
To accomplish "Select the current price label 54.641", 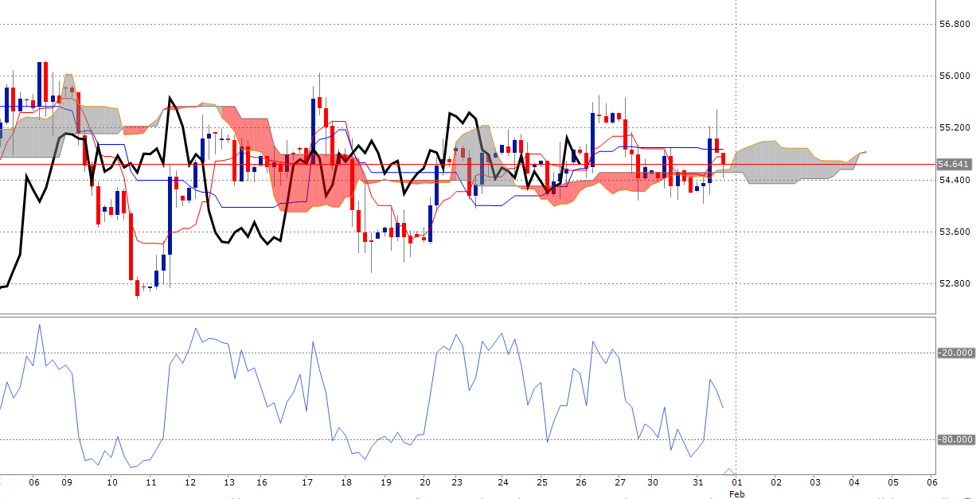I will [953, 164].
